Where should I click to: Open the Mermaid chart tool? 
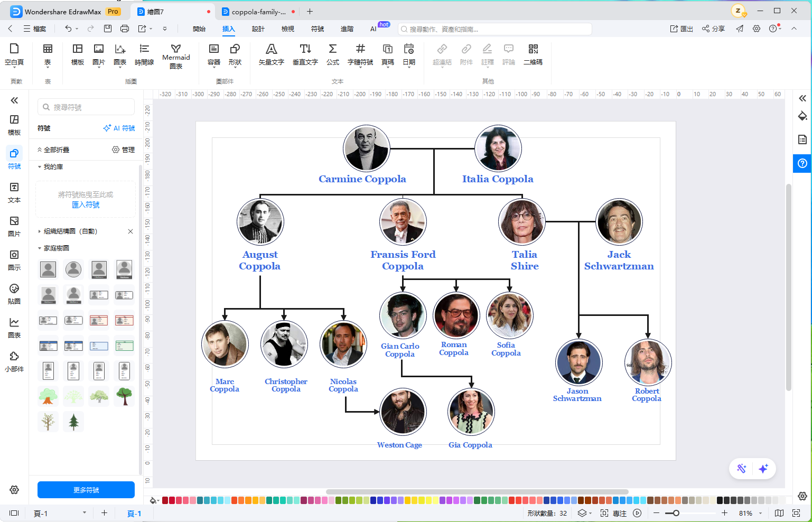click(x=176, y=57)
